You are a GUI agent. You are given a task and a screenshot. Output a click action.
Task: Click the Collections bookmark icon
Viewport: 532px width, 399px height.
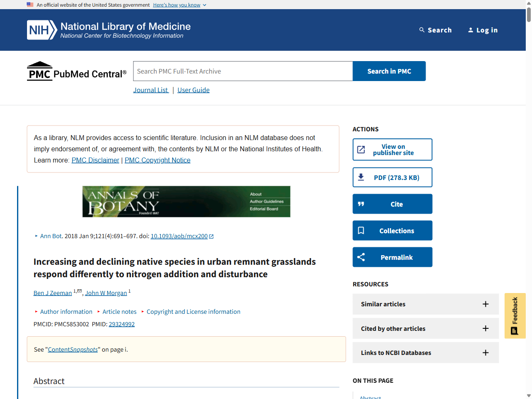pos(361,230)
